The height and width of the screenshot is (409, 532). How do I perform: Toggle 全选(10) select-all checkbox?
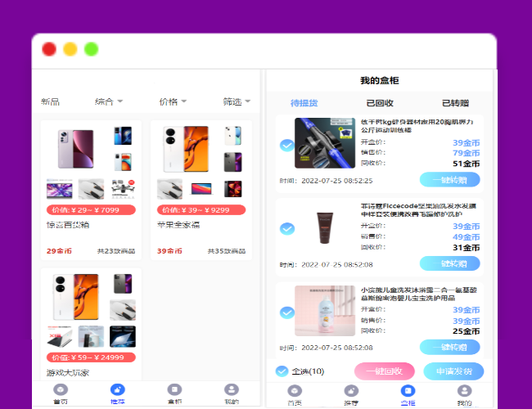[282, 371]
